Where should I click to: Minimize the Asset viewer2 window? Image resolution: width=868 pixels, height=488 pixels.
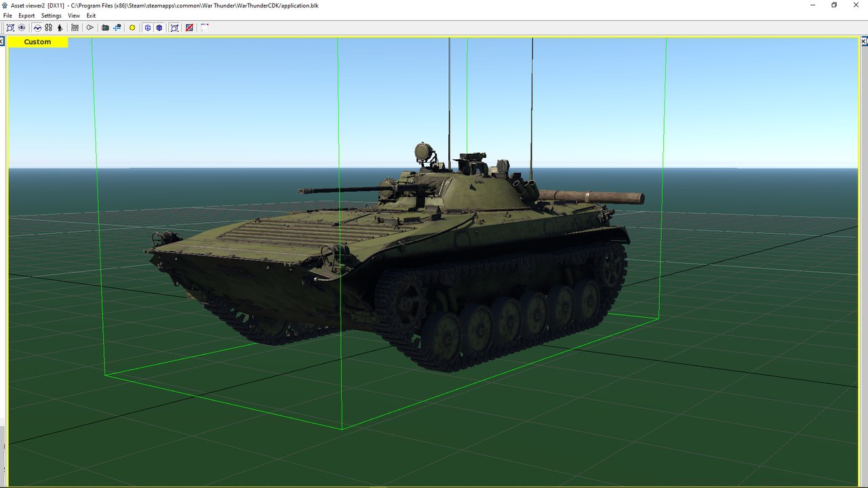click(813, 5)
